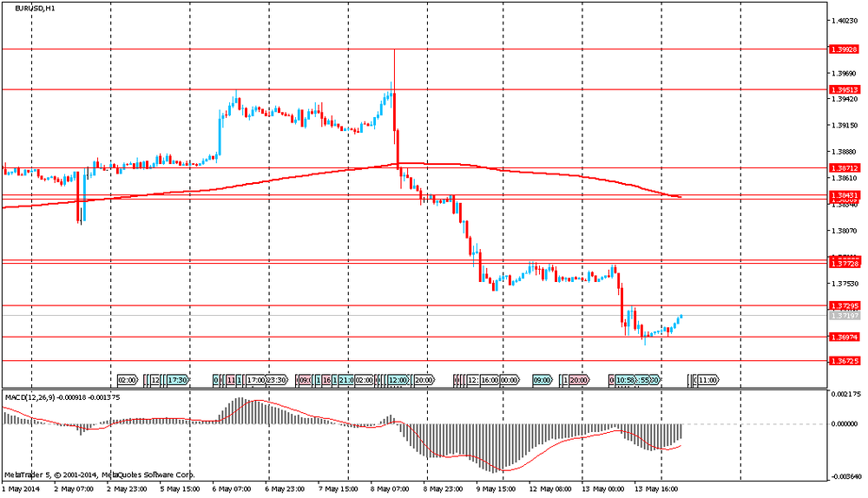This screenshot has height=498, width=868.
Task: Click the 1.38712 price level tag
Action: [x=844, y=167]
